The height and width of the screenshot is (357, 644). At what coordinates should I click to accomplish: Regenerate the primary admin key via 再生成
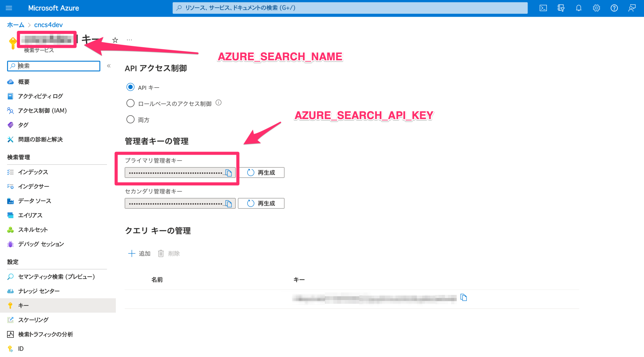(x=261, y=172)
